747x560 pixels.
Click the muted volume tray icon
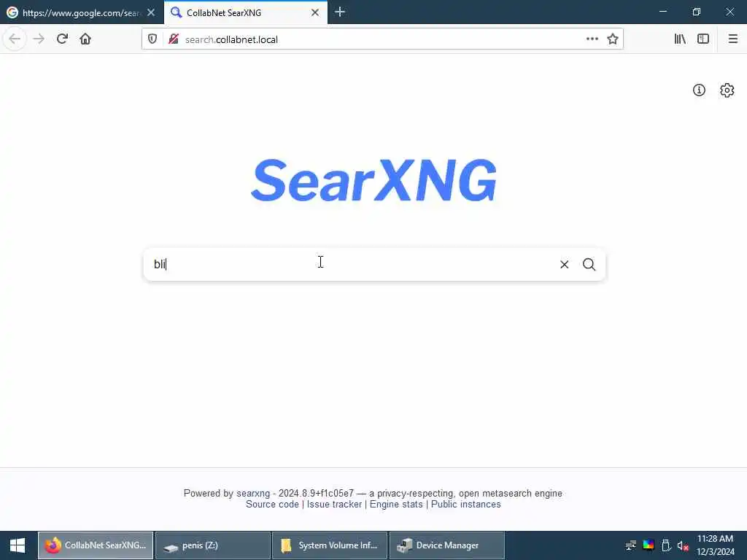[x=683, y=545]
